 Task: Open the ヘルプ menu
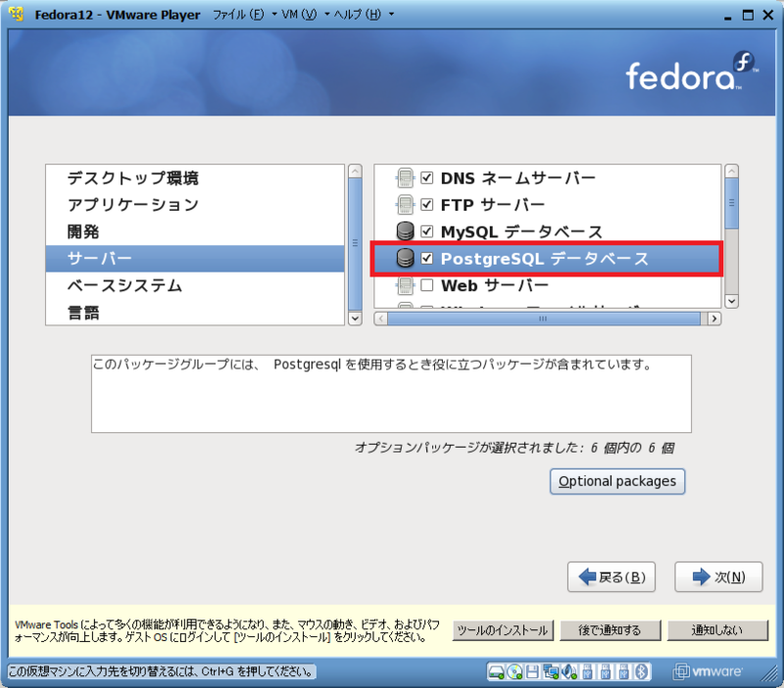[x=355, y=15]
